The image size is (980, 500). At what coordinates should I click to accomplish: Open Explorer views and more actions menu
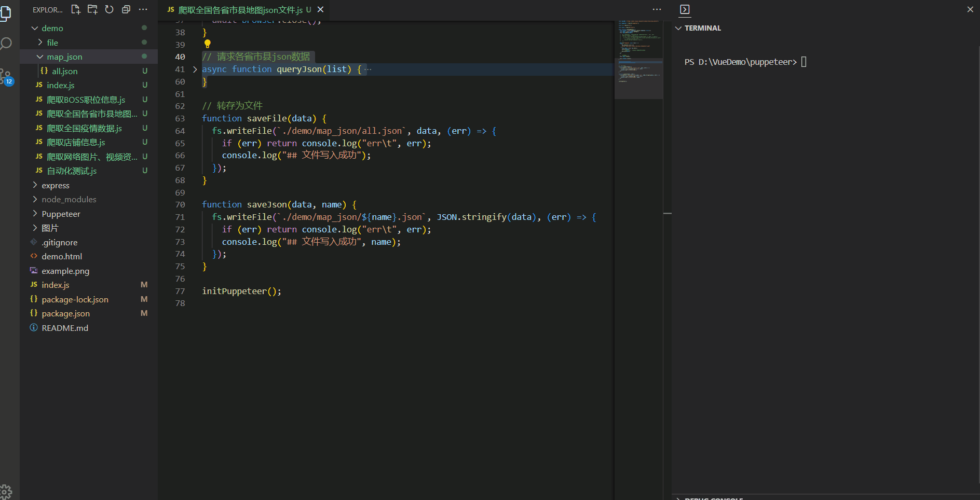point(143,9)
